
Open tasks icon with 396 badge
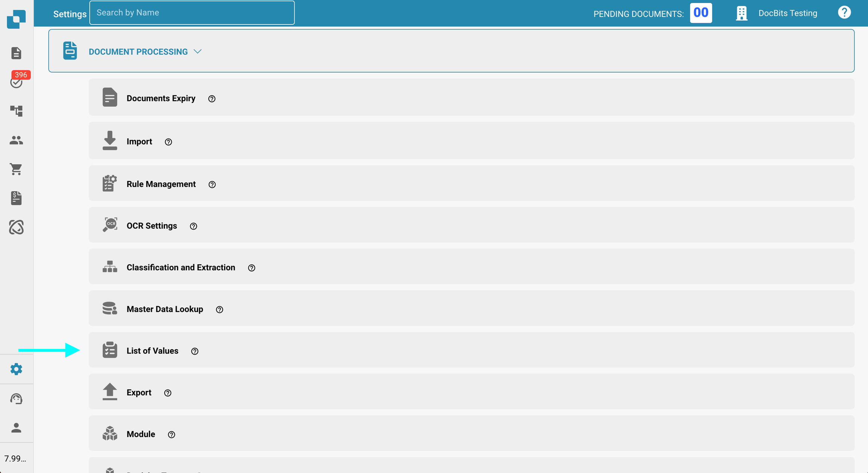[x=17, y=81]
